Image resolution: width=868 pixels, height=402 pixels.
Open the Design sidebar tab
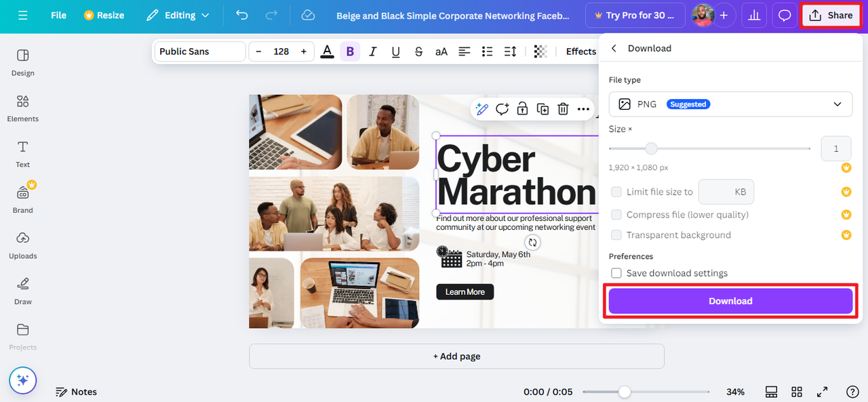[23, 62]
